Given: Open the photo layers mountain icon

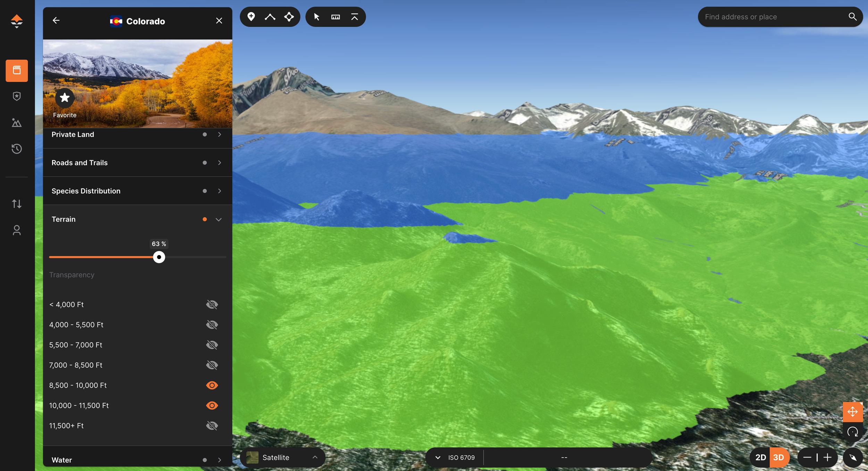Looking at the screenshot, I should [x=17, y=123].
